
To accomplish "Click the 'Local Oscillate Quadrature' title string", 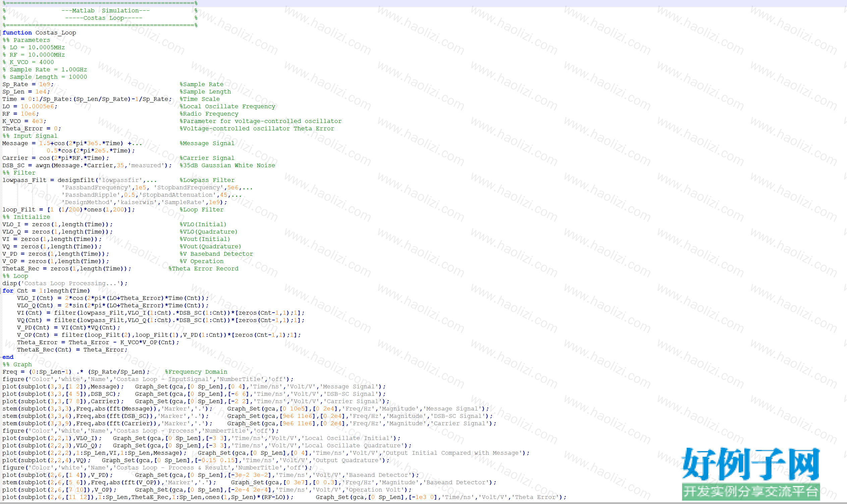I will coord(354,446).
